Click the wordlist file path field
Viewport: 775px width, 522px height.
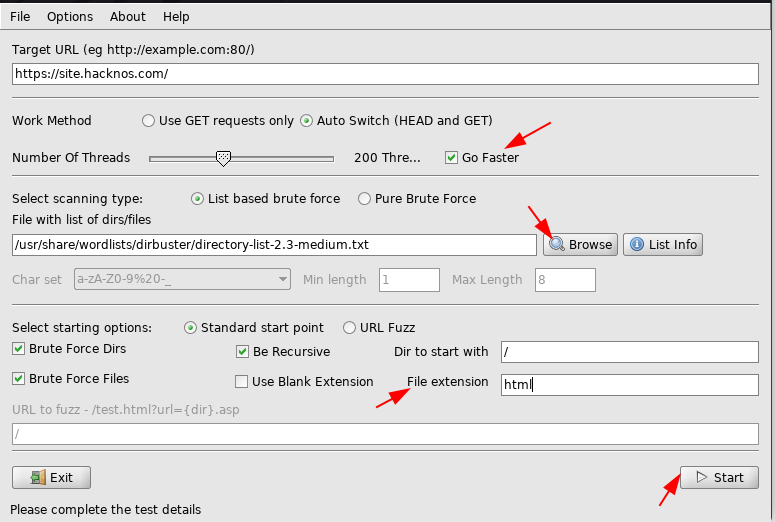tap(274, 245)
